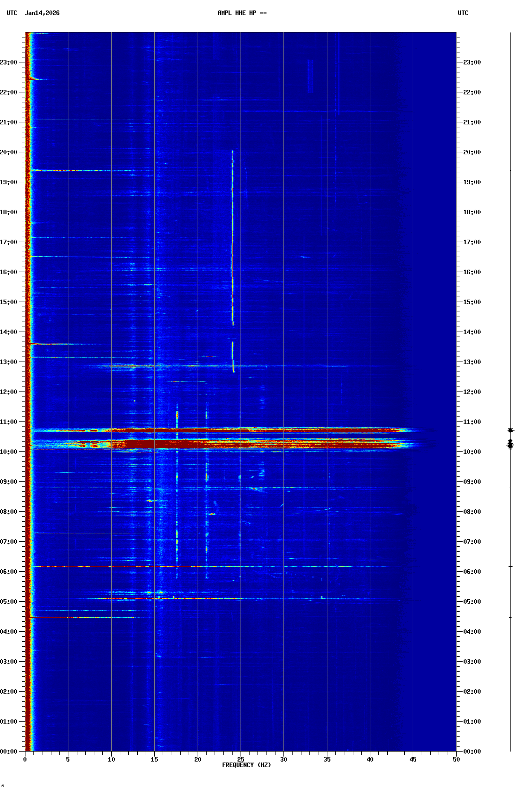
Task: Select the 12:00 label on left axis
Action: point(9,392)
